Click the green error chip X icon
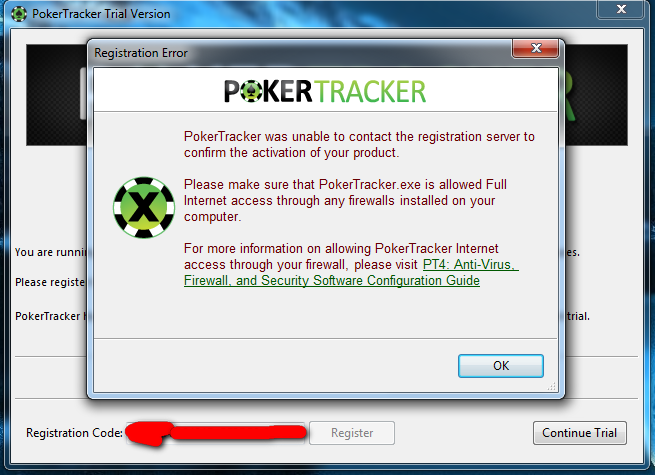Image resolution: width=655 pixels, height=475 pixels. [x=144, y=208]
